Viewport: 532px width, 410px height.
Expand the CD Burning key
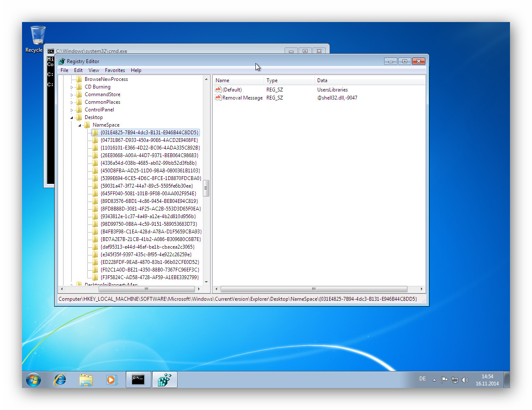pos(72,87)
